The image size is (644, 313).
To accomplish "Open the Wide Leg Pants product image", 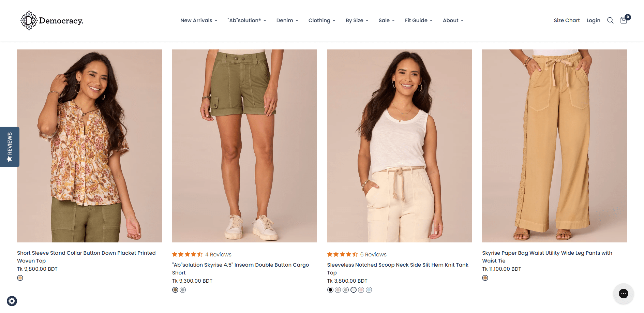I will coord(554,146).
